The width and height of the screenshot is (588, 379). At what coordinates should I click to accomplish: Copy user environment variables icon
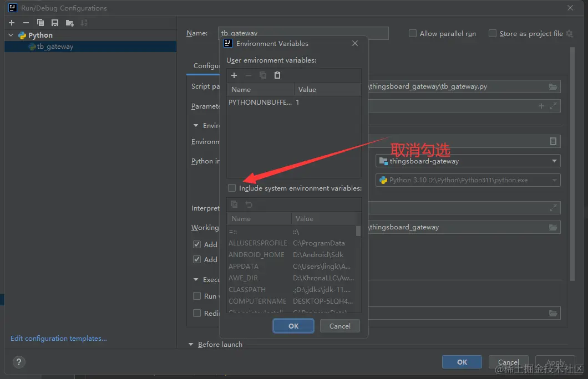(263, 75)
